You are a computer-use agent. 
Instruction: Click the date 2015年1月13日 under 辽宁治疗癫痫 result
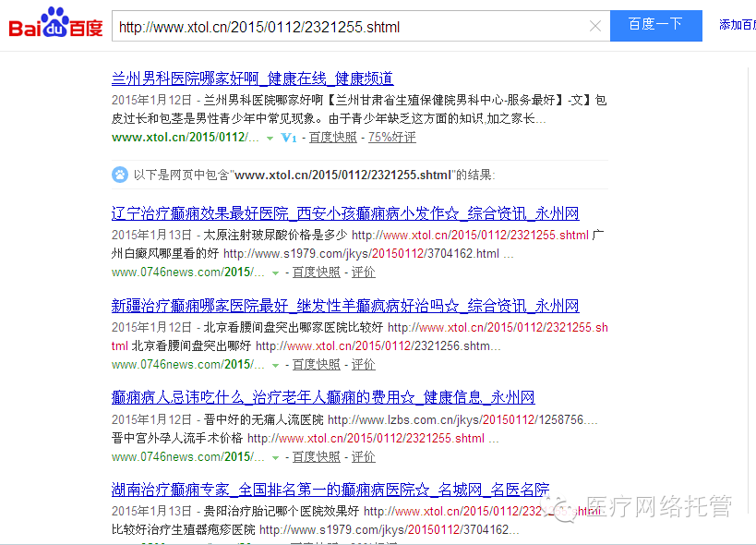pos(151,235)
